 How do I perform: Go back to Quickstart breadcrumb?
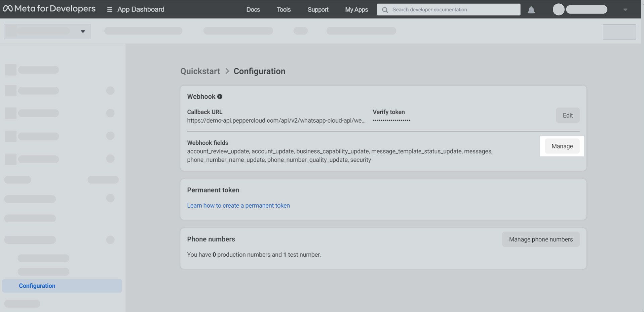(x=200, y=71)
